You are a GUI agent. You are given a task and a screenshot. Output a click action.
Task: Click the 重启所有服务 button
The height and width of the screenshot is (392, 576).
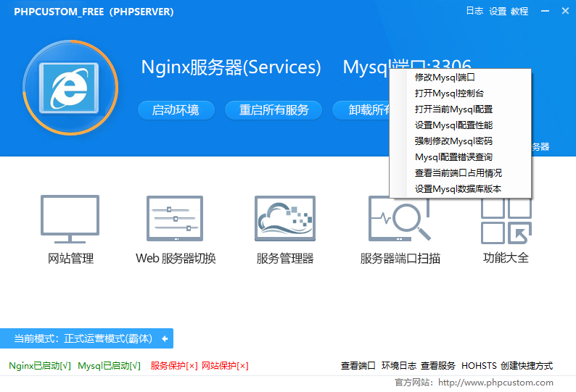click(x=273, y=110)
